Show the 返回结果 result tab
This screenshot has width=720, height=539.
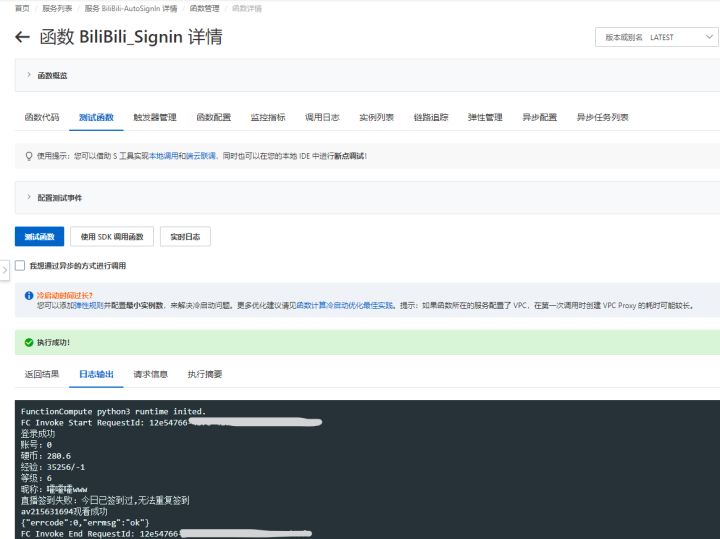[42, 374]
